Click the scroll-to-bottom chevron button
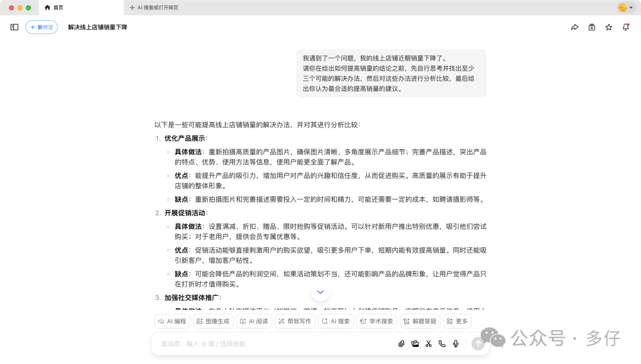Viewport: 641px width, 364px height. coord(320,292)
